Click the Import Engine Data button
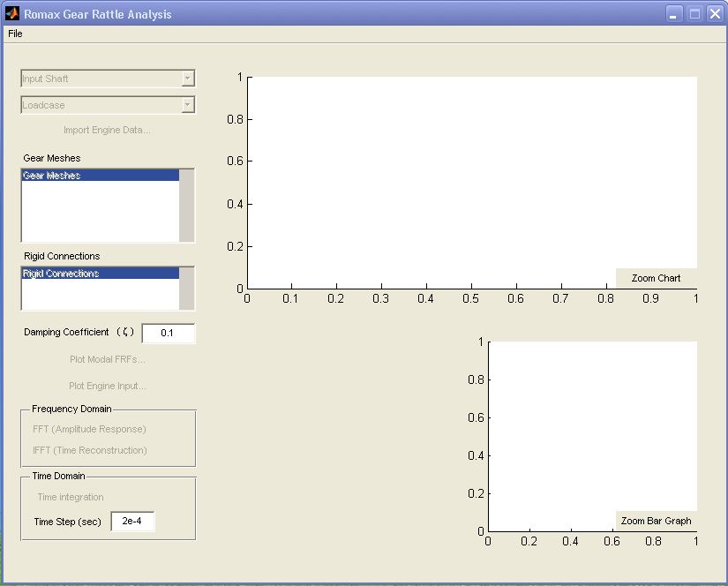This screenshot has height=586, width=728. coord(108,130)
